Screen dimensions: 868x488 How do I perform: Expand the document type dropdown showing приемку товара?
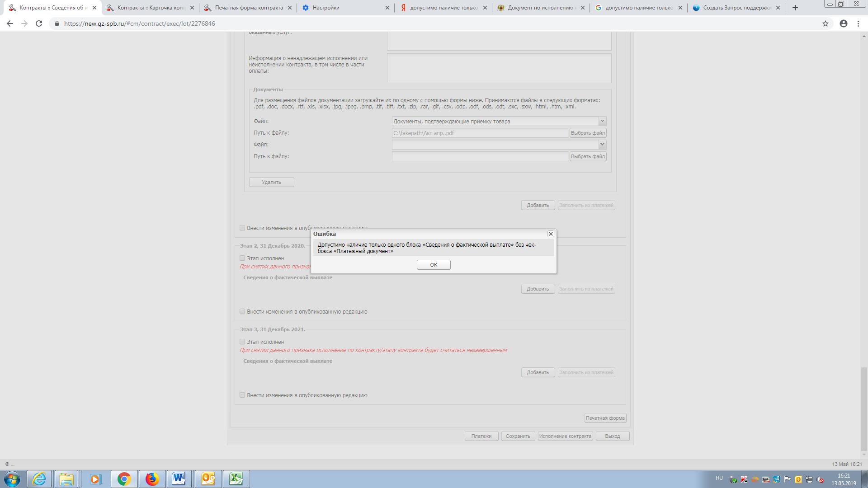click(x=602, y=121)
